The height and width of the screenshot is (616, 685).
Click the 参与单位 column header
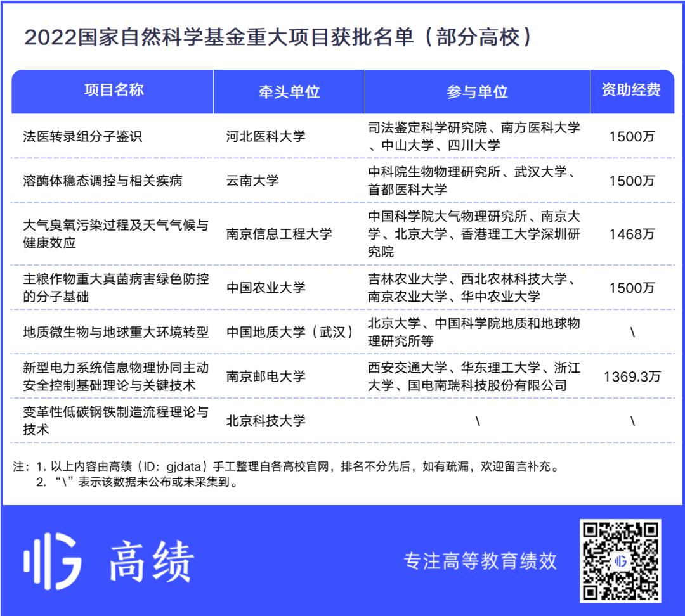coord(477,92)
